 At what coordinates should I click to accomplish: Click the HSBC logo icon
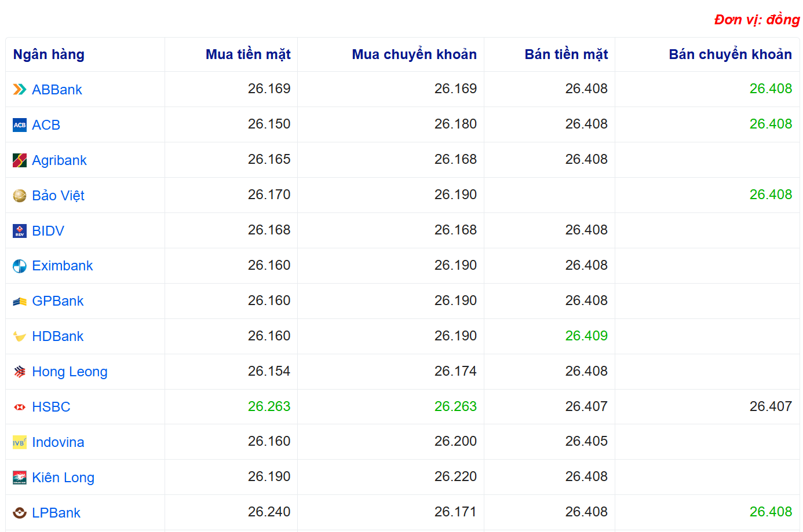click(20, 407)
